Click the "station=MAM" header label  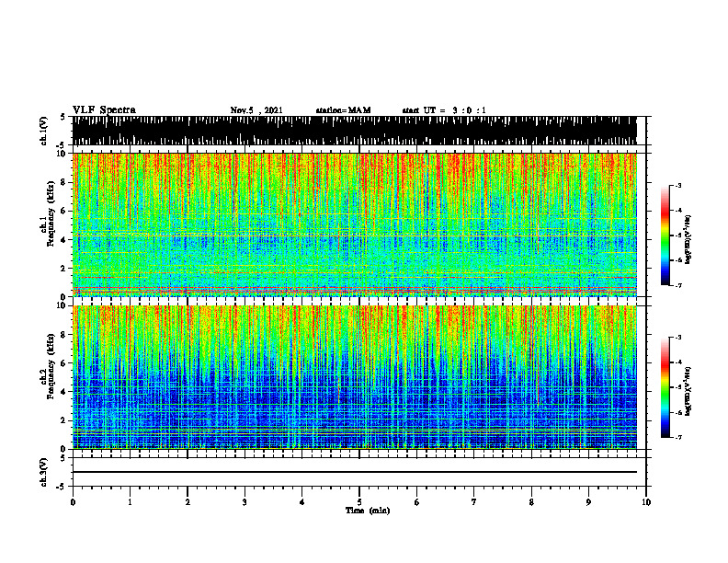click(x=343, y=110)
